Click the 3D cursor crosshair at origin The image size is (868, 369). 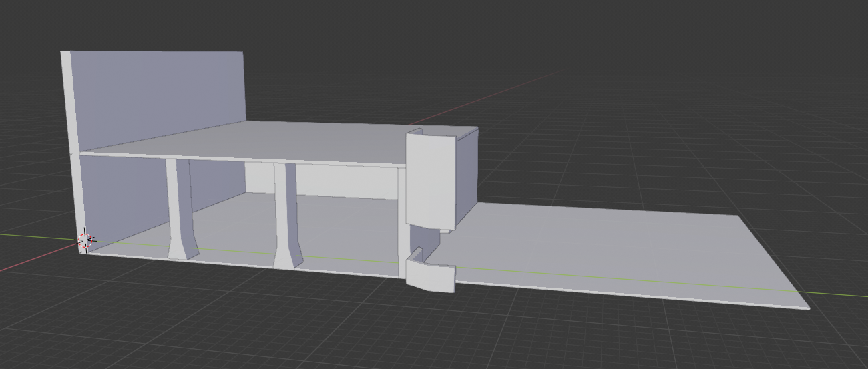pyautogui.click(x=85, y=240)
